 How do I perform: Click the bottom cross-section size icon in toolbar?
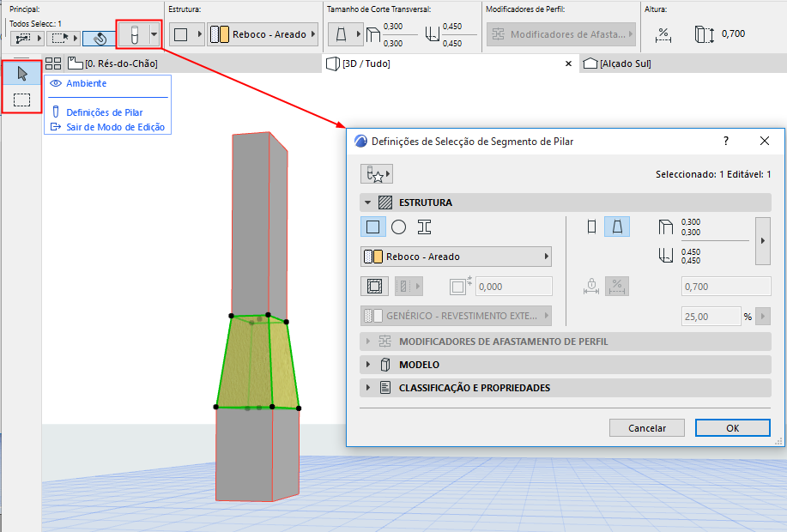pos(432,35)
